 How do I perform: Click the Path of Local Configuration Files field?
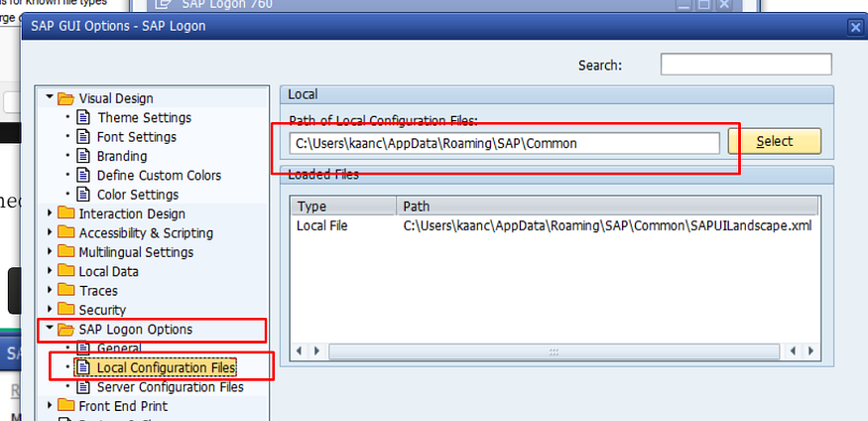(504, 143)
